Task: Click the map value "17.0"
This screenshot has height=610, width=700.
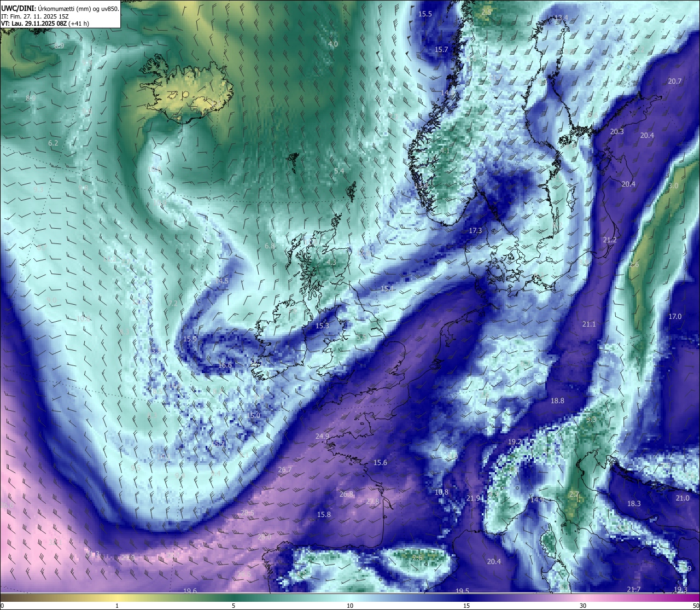Action: (675, 316)
